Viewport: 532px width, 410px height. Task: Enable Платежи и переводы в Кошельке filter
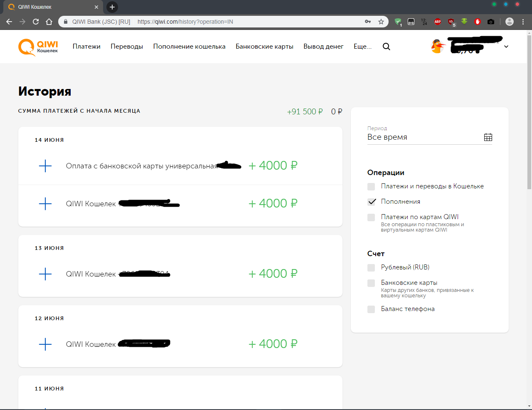coord(371,187)
